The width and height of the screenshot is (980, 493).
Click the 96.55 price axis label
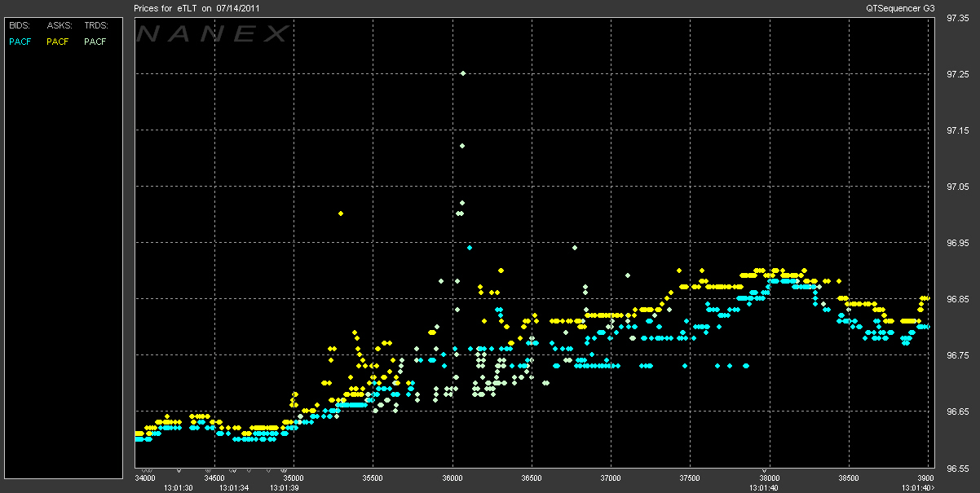(957, 469)
